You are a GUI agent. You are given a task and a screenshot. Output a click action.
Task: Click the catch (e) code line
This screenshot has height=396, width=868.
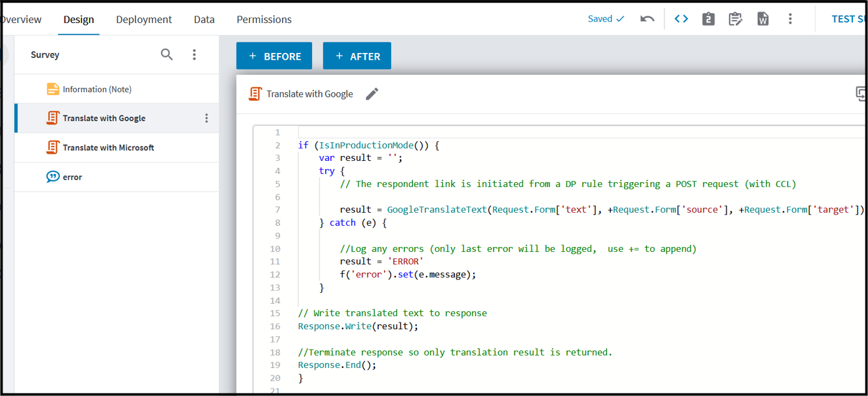point(353,223)
